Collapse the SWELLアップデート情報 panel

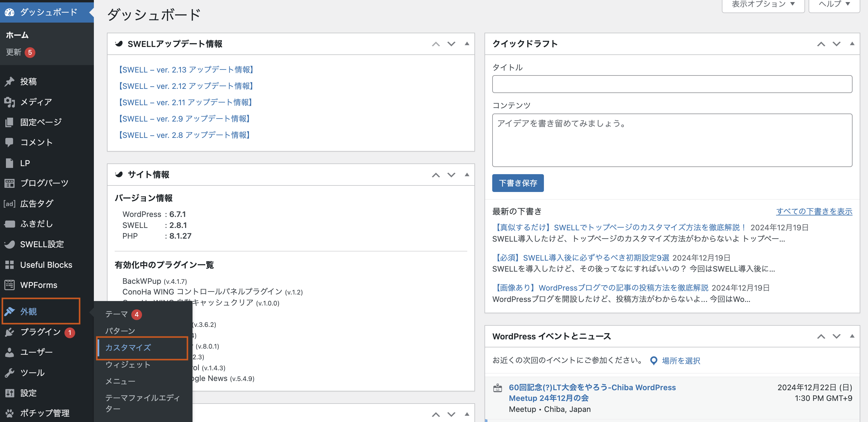pyautogui.click(x=467, y=43)
